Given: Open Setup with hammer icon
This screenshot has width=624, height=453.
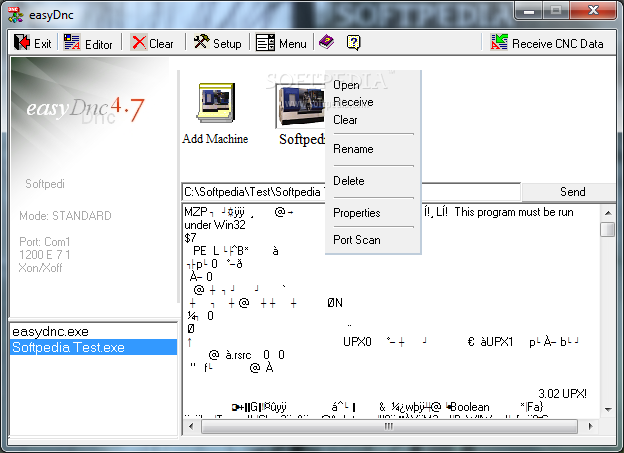Looking at the screenshot, I should (x=217, y=43).
